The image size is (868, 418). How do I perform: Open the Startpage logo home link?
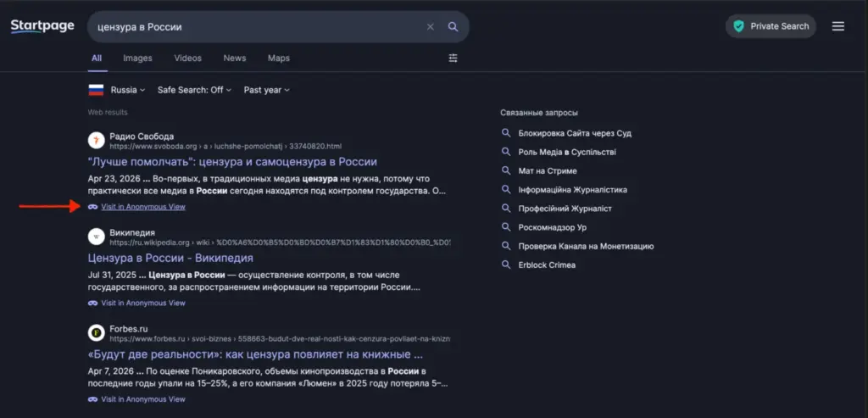coord(42,26)
